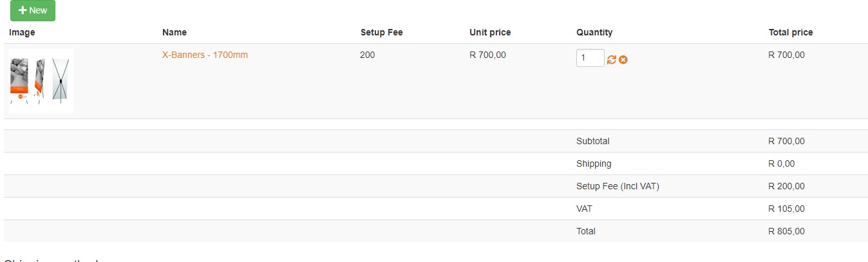Remove the X-Banners item with delete icon
Image resolution: width=868 pixels, height=262 pixels.
pyautogui.click(x=623, y=59)
